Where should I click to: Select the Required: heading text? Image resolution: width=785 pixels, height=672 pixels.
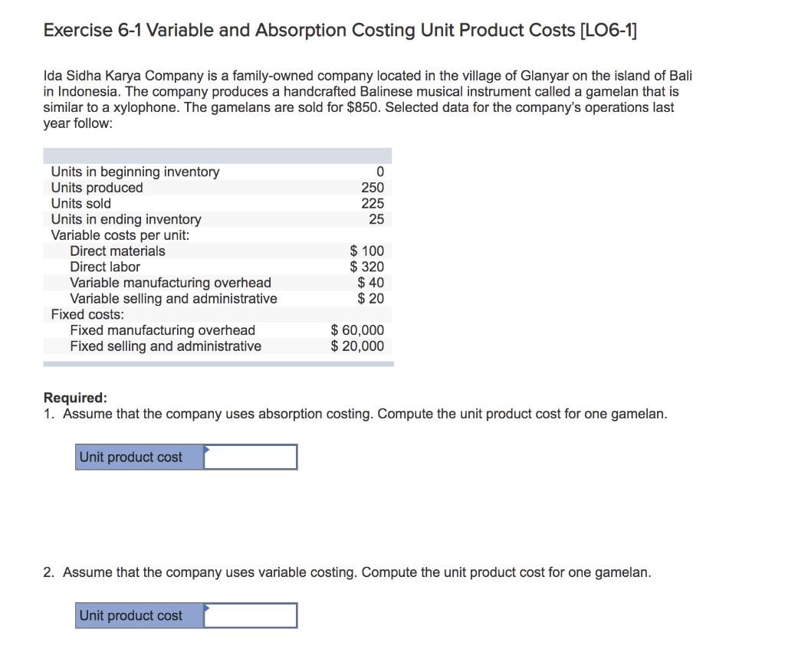(x=66, y=397)
